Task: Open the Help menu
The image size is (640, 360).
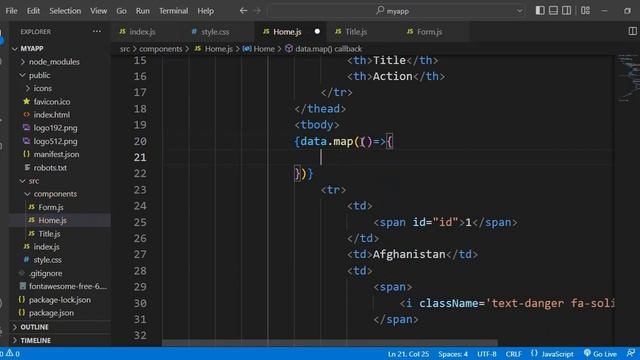Action: [x=205, y=11]
